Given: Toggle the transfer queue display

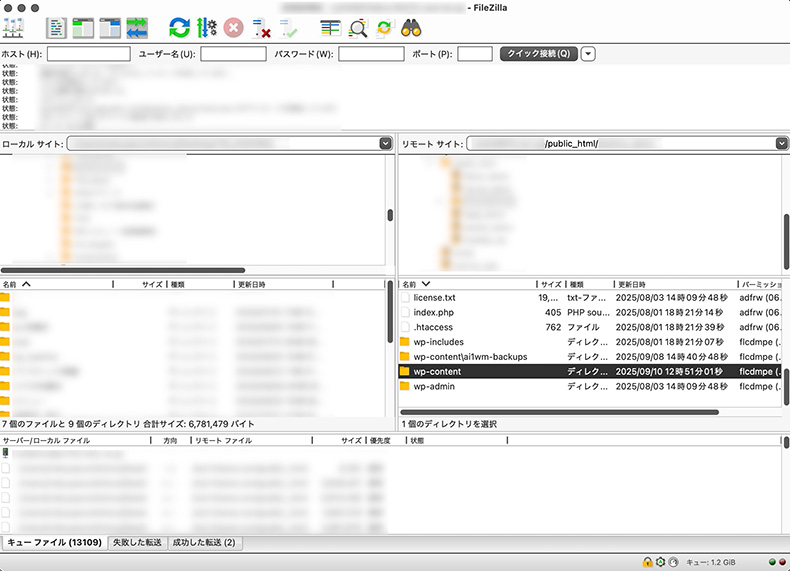Looking at the screenshot, I should (x=137, y=27).
